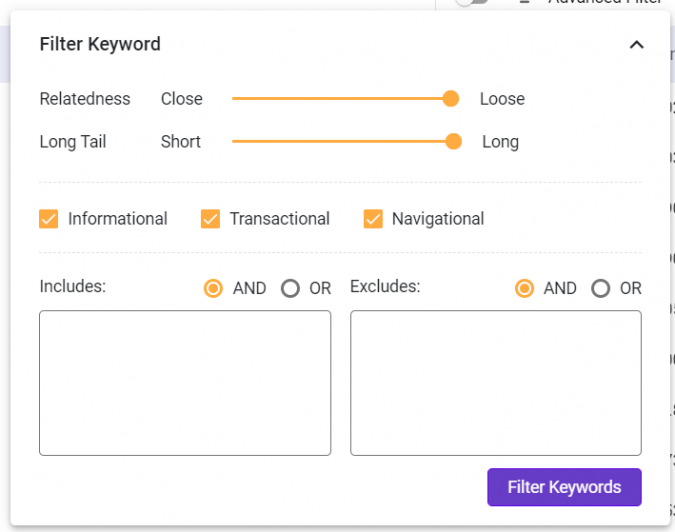
Task: Select AND radio for Excludes
Action: point(524,288)
